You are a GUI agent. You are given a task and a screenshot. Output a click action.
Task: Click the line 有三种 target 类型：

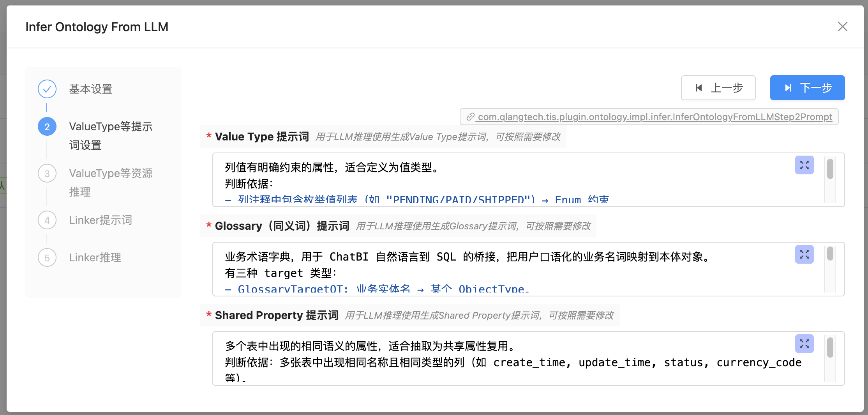click(281, 273)
